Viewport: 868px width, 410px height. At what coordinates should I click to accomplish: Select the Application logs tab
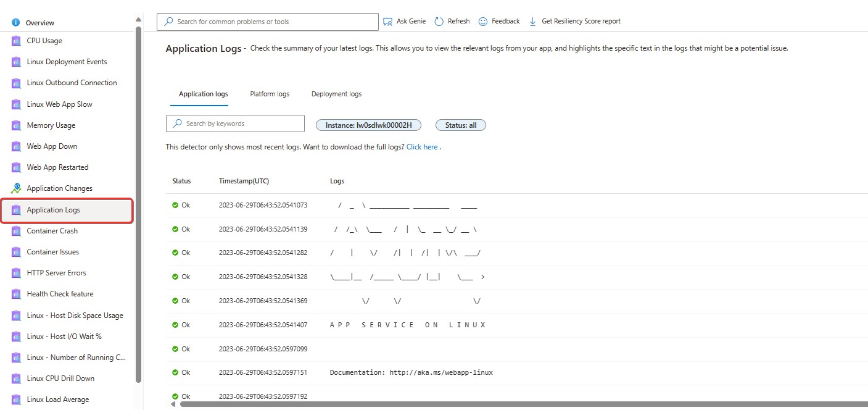point(203,94)
